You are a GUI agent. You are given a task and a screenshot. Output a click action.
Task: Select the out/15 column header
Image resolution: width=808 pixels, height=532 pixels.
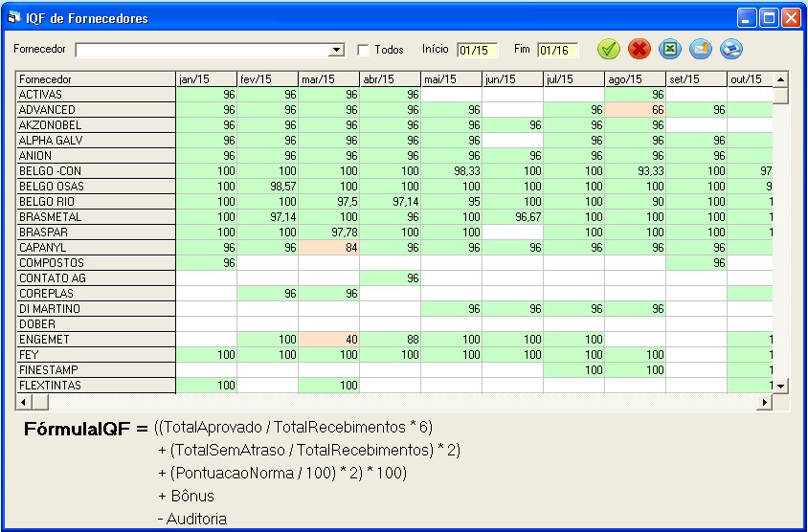tap(751, 79)
